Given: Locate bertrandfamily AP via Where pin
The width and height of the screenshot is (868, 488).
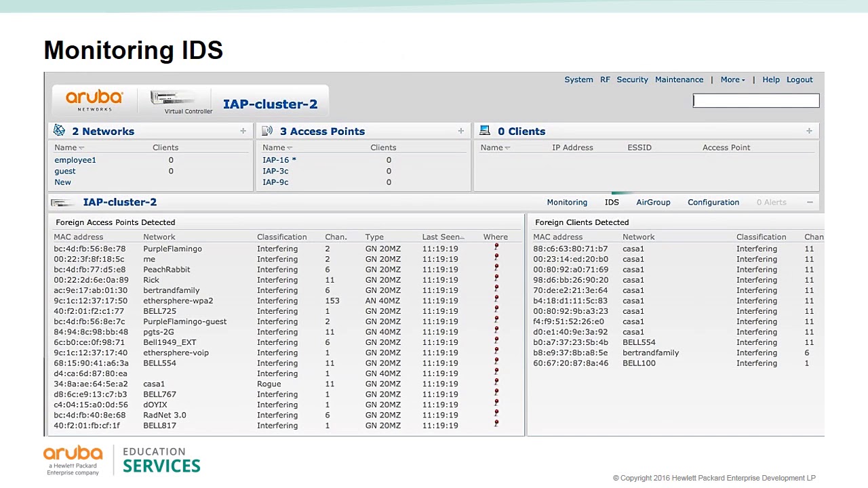Looking at the screenshot, I should (x=496, y=289).
